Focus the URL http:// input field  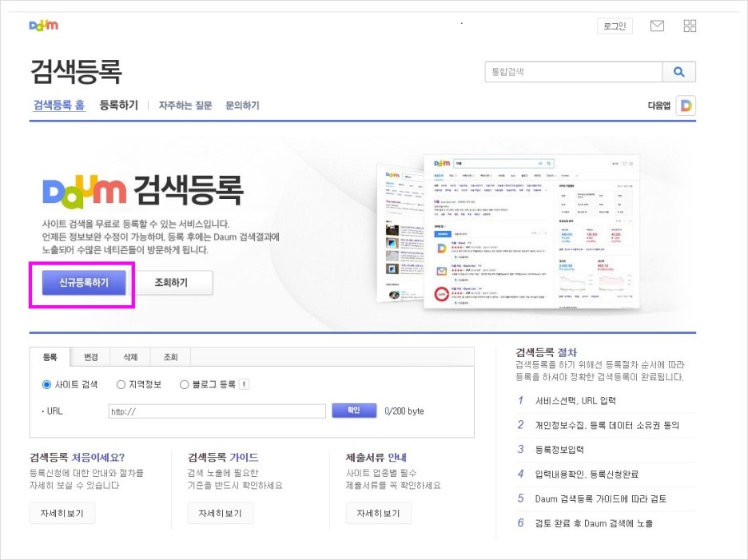coord(217,411)
